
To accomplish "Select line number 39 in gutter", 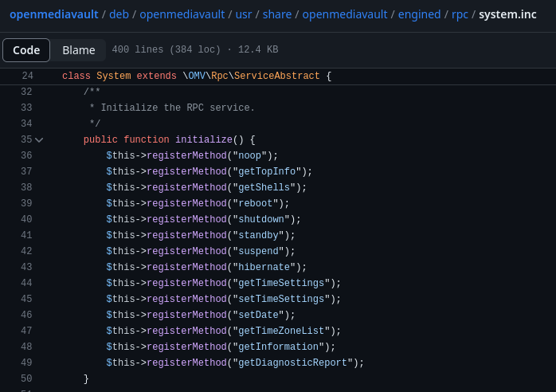I will point(27,203).
